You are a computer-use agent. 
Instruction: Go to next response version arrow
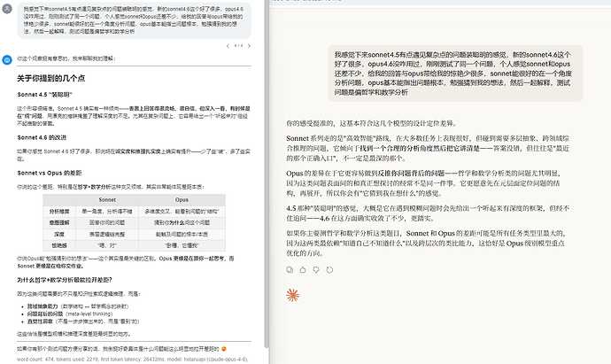click(x=249, y=46)
